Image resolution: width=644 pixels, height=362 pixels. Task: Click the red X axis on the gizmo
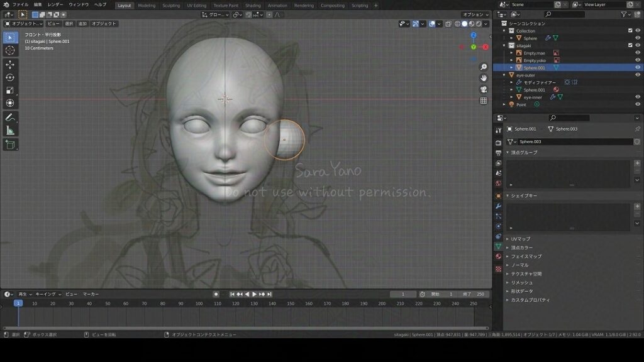(486, 47)
